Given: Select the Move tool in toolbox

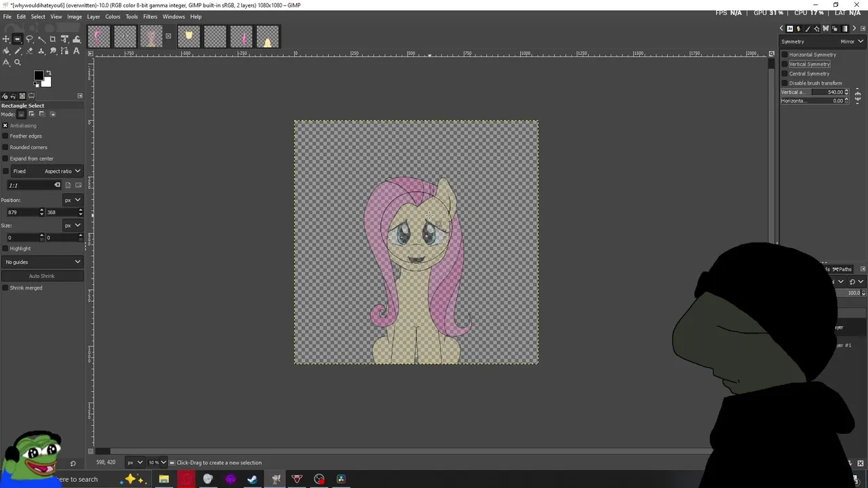Looking at the screenshot, I should (6, 39).
